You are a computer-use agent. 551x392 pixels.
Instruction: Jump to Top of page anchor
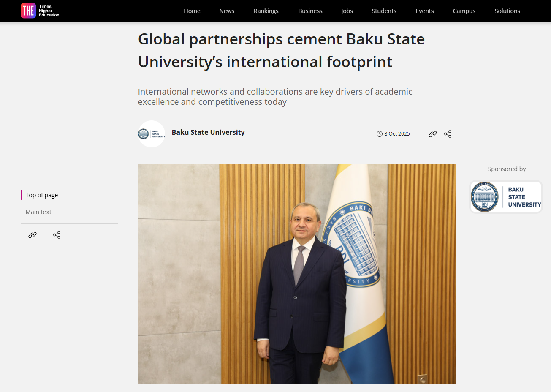42,195
